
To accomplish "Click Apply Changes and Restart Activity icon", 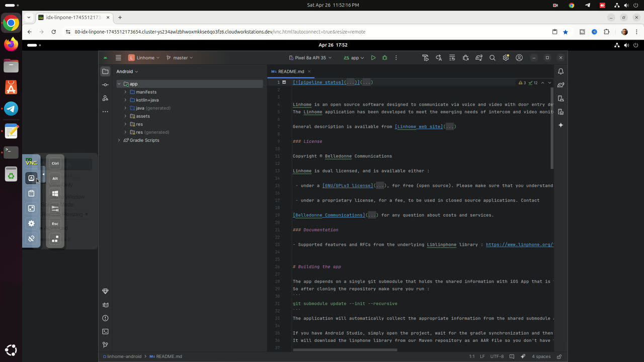I will coord(426,58).
